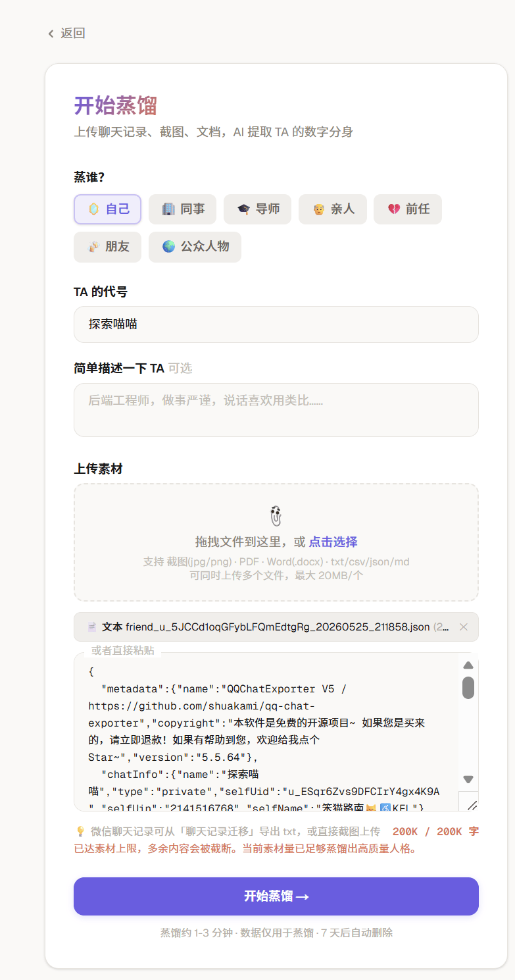This screenshot has height=980, width=515.
Task: Click the back chevron arrow icon
Action: pos(51,34)
